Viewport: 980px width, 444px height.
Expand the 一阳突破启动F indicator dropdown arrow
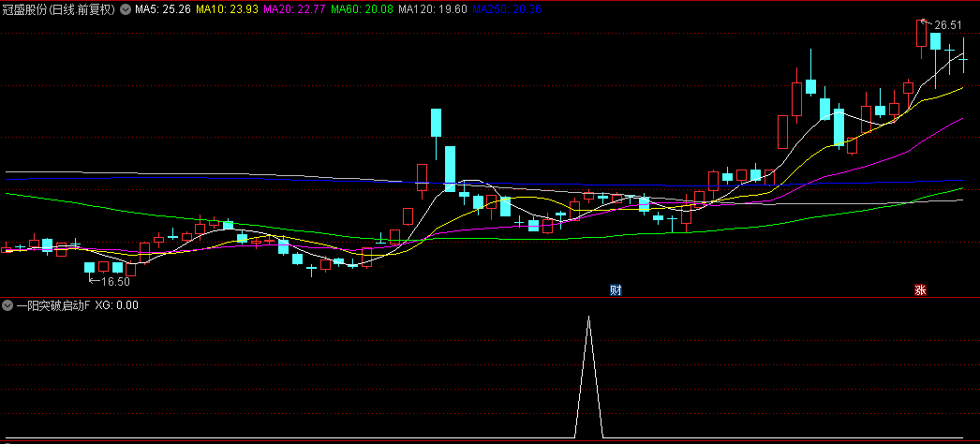(x=7, y=305)
